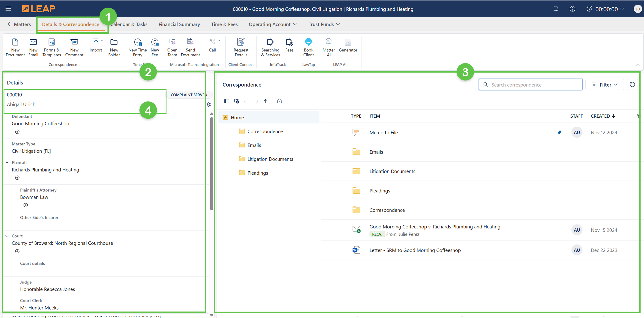The image size is (644, 318).
Task: Open the Matter AI tool
Action: [328, 42]
